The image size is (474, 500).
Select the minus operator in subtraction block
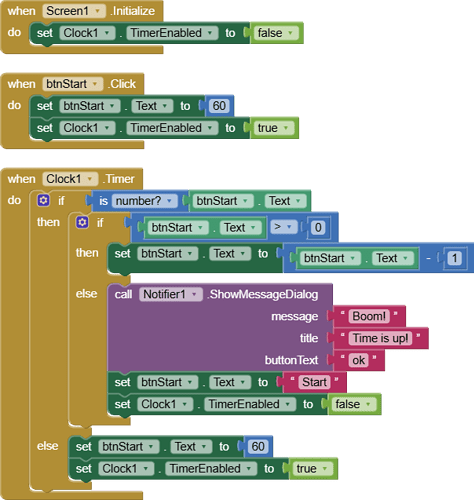point(429,258)
